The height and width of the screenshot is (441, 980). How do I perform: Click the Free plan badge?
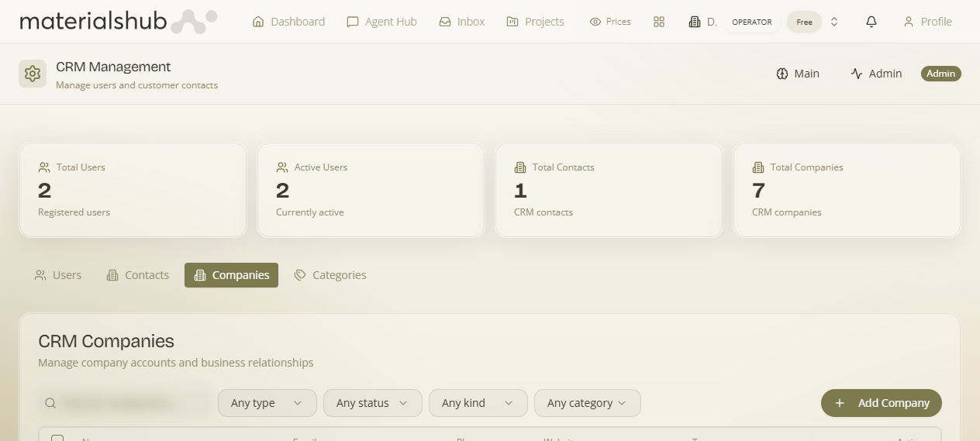click(x=805, y=22)
